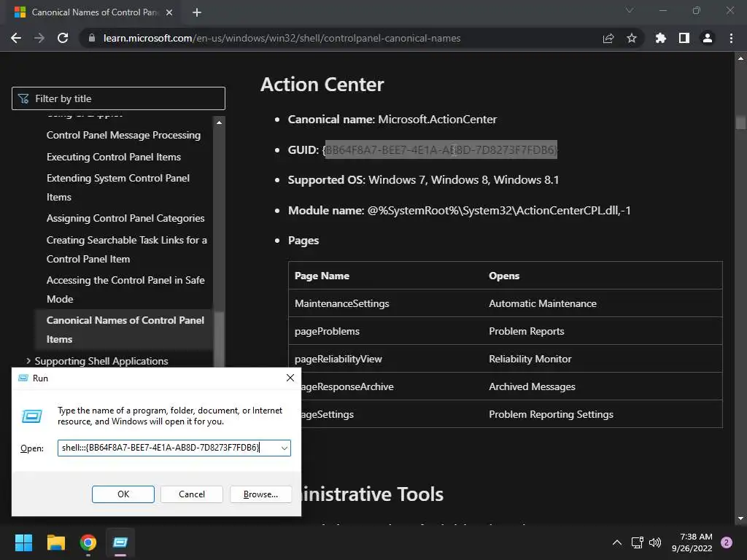This screenshot has height=560, width=747.
Task: Click the address bar URL
Action: (x=282, y=38)
